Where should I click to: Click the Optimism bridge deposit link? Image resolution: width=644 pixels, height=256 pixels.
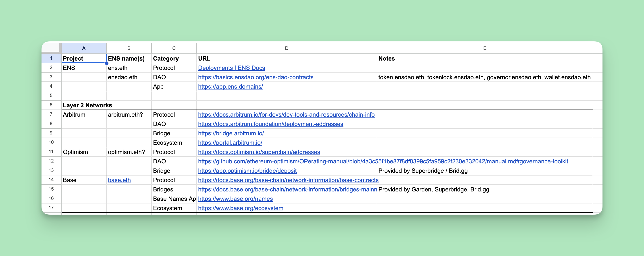pos(247,171)
